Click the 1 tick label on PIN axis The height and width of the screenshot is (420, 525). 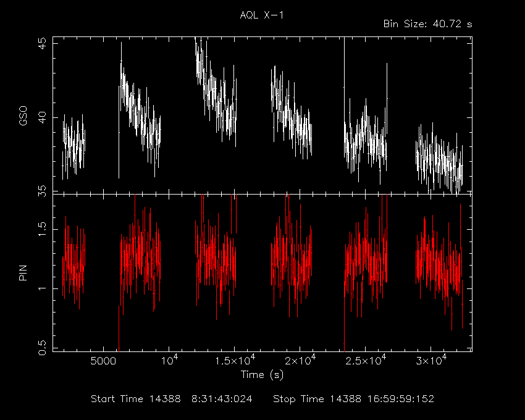click(x=43, y=288)
